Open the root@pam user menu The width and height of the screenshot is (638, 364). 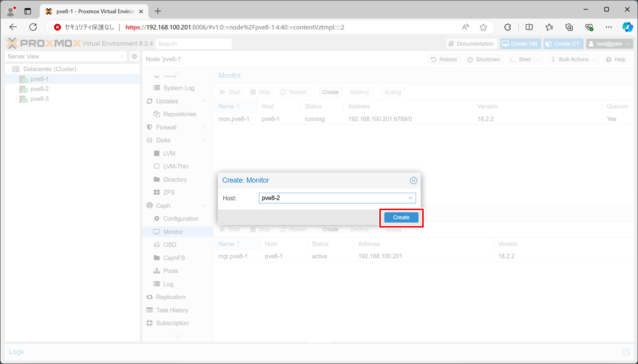click(x=609, y=44)
